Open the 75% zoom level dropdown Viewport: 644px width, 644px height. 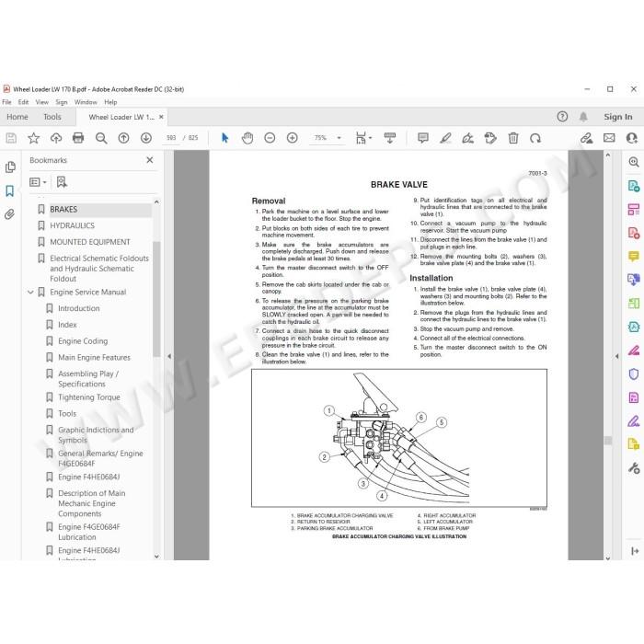tap(328, 138)
